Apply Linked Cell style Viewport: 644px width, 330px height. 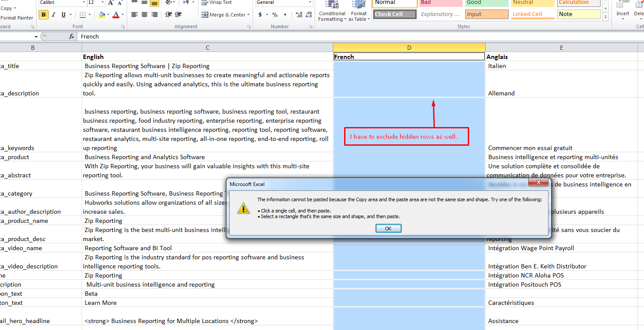click(533, 14)
